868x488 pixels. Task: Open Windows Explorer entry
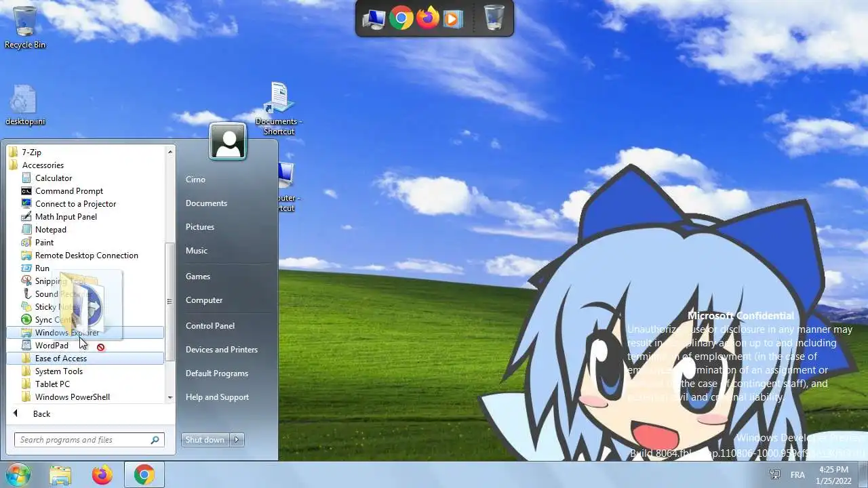tap(85, 333)
